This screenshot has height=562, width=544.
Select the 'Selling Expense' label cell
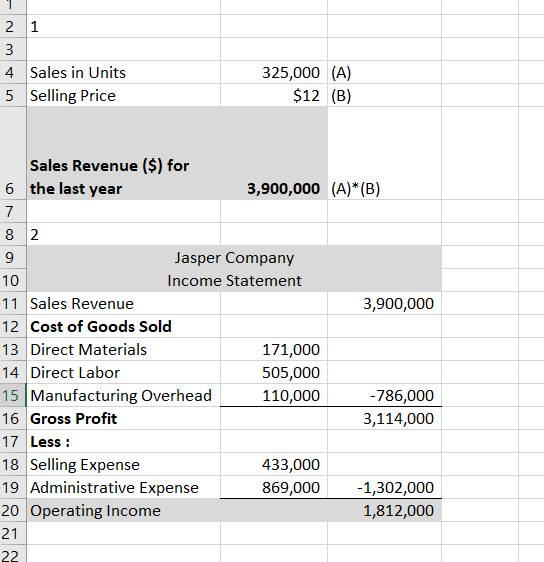click(124, 464)
